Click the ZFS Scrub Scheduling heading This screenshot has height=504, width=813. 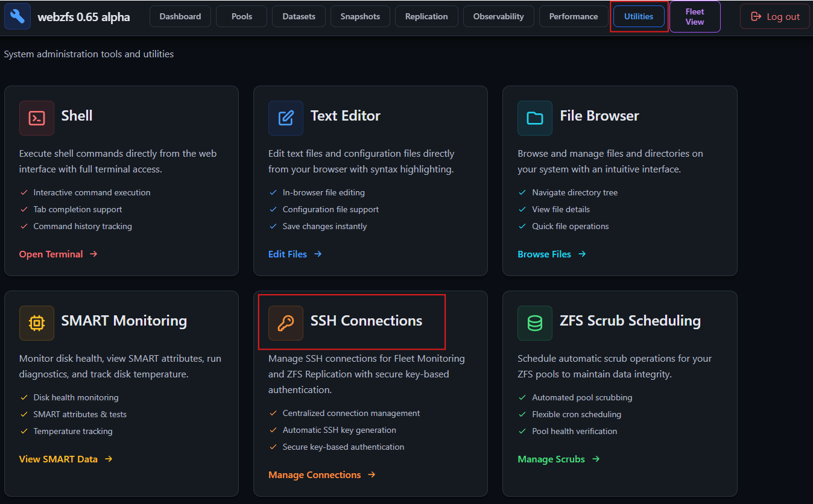(x=630, y=321)
